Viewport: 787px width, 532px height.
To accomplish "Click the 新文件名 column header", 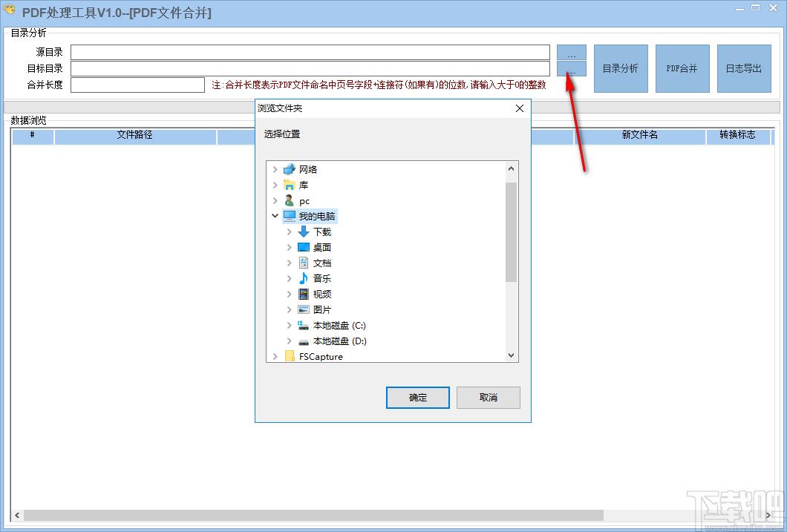I will pos(639,135).
